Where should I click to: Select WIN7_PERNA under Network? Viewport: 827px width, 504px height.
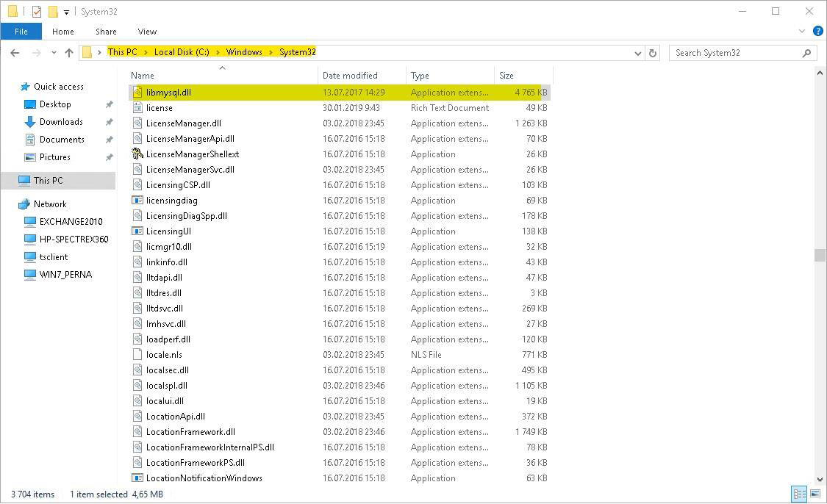65,275
